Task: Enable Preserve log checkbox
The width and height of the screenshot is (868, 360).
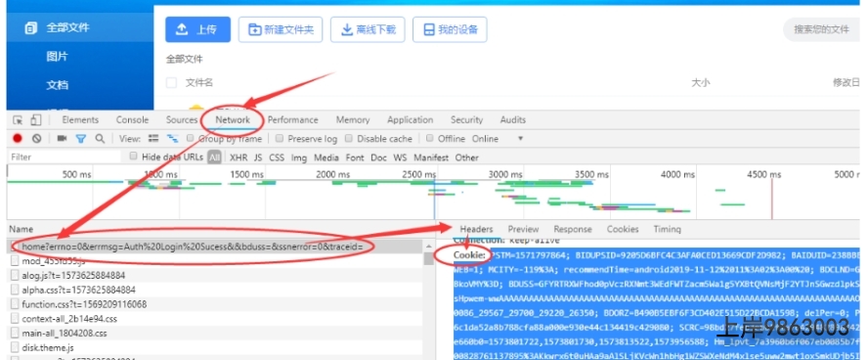Action: (x=280, y=139)
